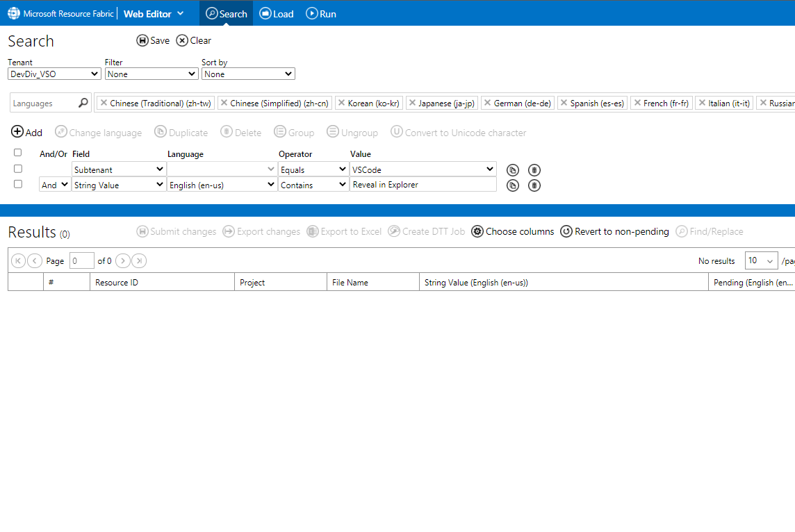
Task: Click the Change language toolbar button
Action: pyautogui.click(x=99, y=132)
